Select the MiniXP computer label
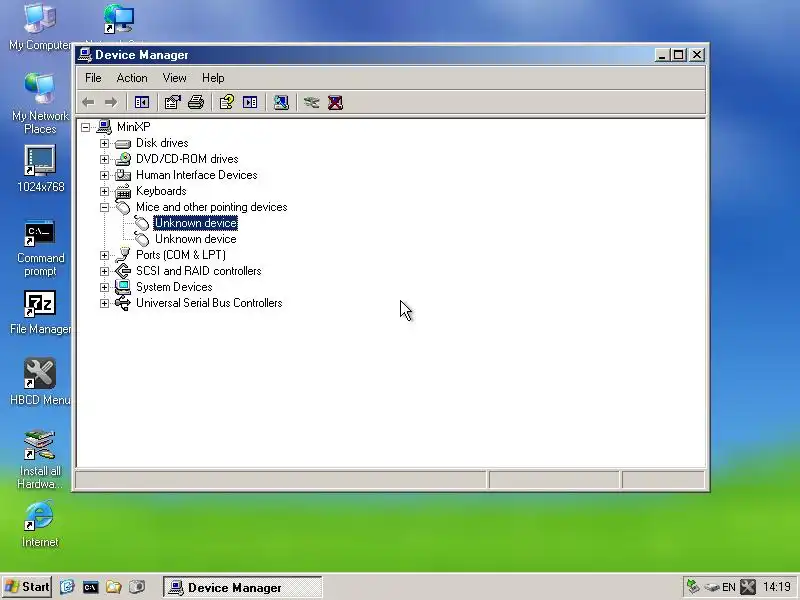The image size is (800, 600). click(x=133, y=127)
